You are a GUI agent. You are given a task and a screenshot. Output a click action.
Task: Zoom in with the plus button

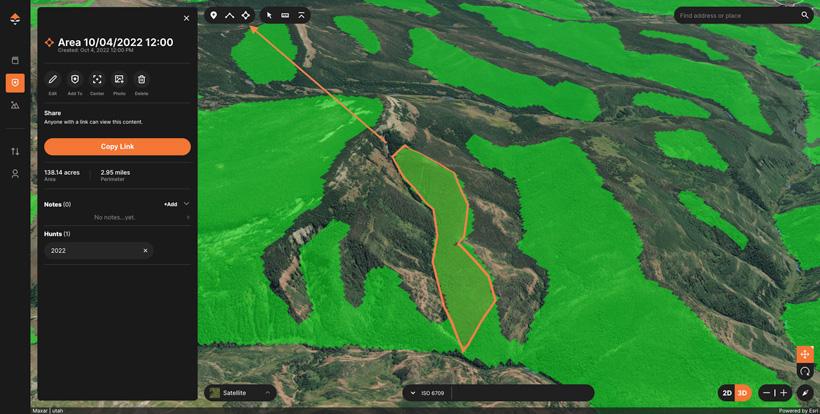click(783, 393)
